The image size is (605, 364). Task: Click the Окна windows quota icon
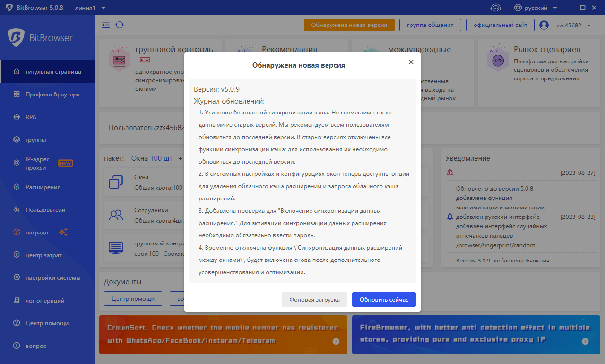(x=116, y=182)
